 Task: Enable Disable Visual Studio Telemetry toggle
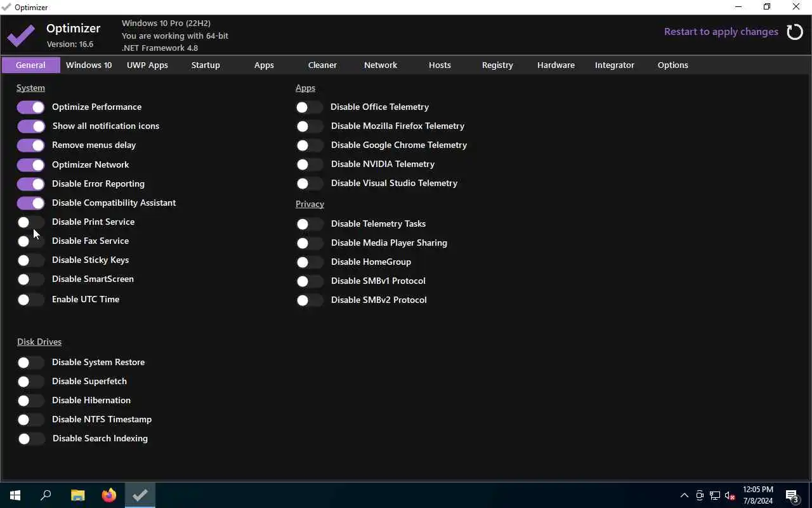310,184
